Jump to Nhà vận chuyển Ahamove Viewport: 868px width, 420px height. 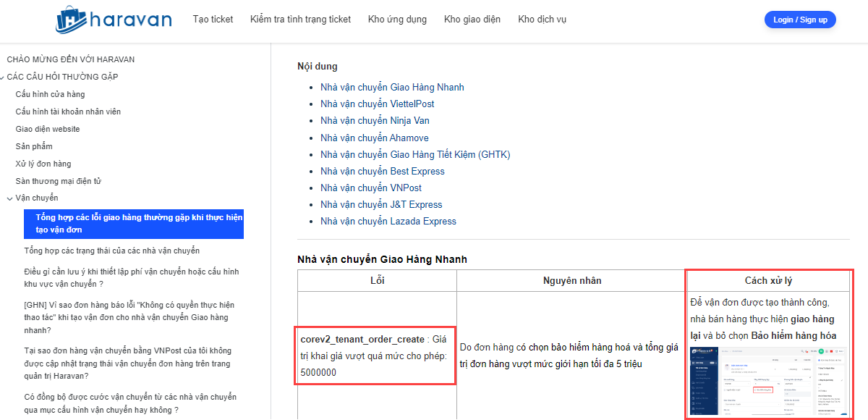(375, 138)
